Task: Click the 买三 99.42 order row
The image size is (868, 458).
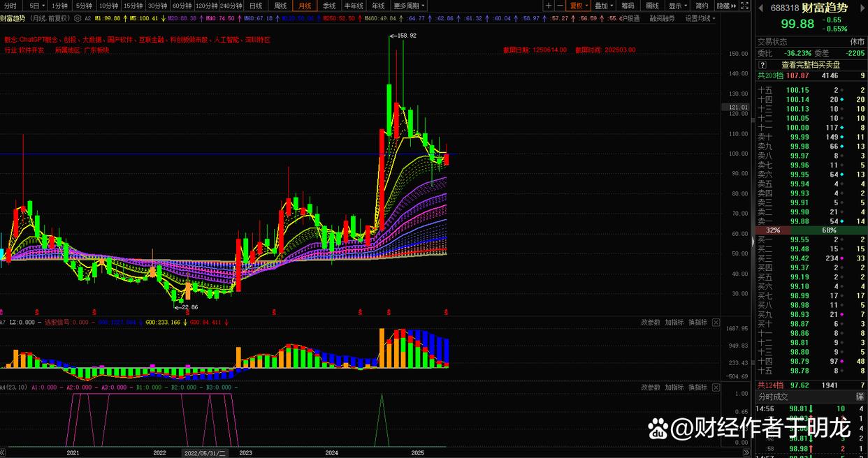Action: tap(811, 258)
